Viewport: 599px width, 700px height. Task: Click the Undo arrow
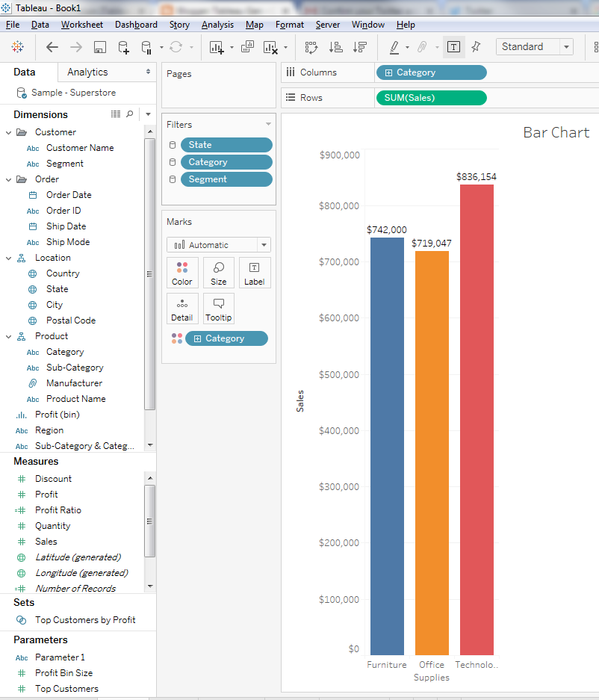pos(52,46)
